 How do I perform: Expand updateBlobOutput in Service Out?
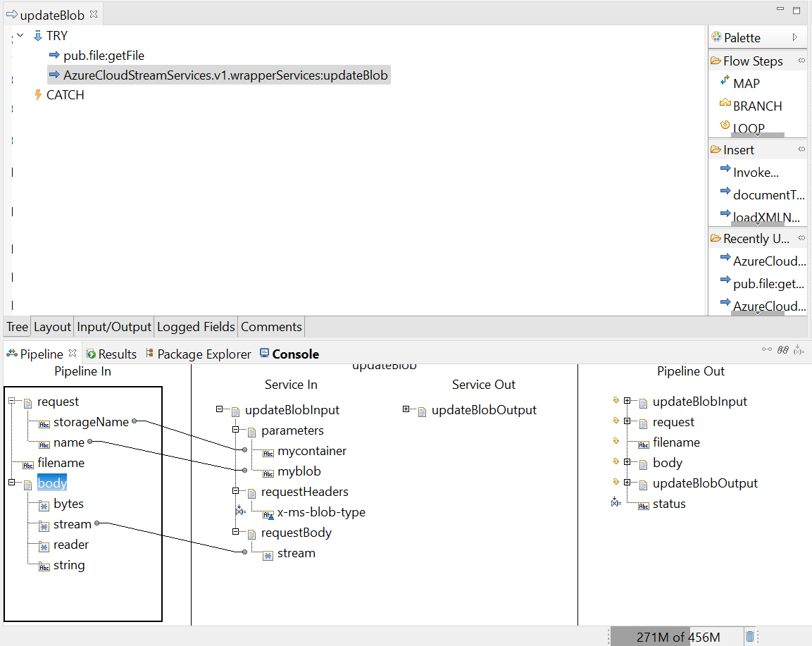tap(406, 409)
